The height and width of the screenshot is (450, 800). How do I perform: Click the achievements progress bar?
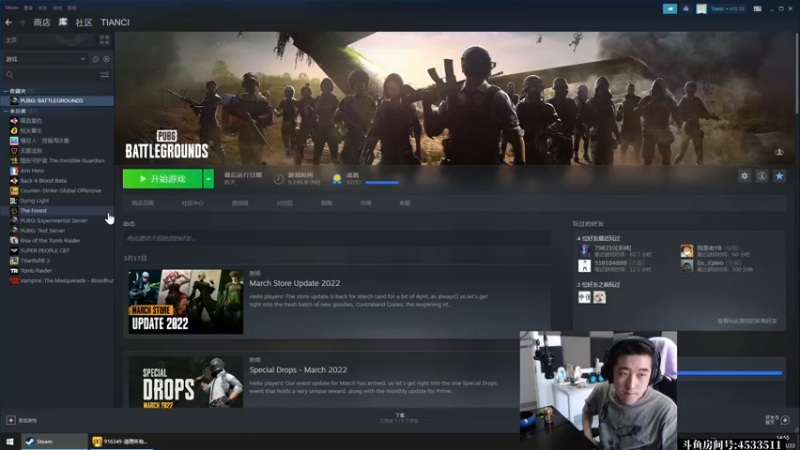click(x=382, y=182)
